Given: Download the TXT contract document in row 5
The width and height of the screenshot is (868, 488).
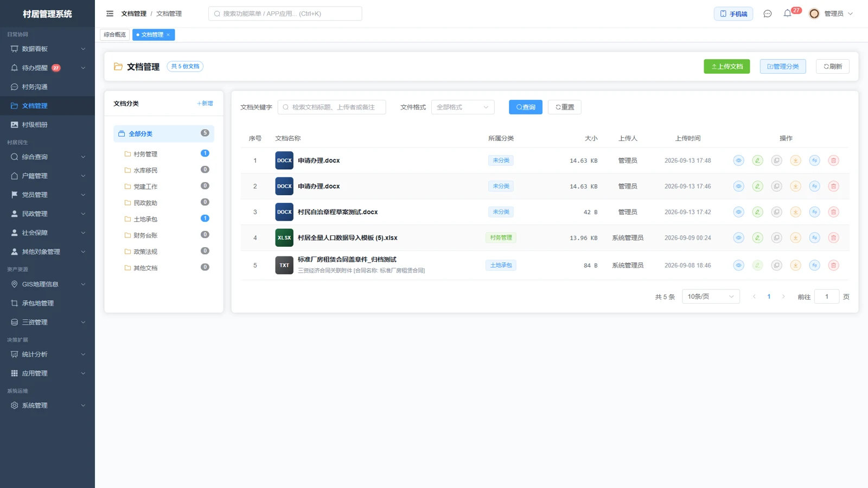Looking at the screenshot, I should pyautogui.click(x=795, y=265).
